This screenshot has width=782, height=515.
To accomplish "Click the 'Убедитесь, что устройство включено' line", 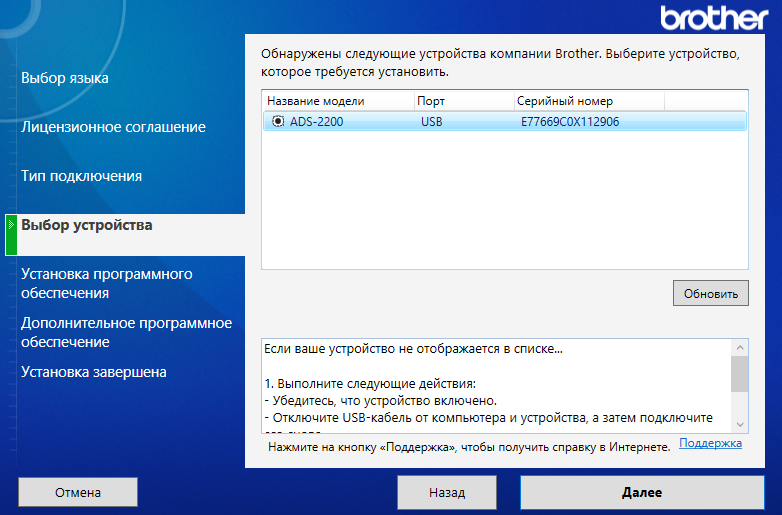I will [x=381, y=400].
